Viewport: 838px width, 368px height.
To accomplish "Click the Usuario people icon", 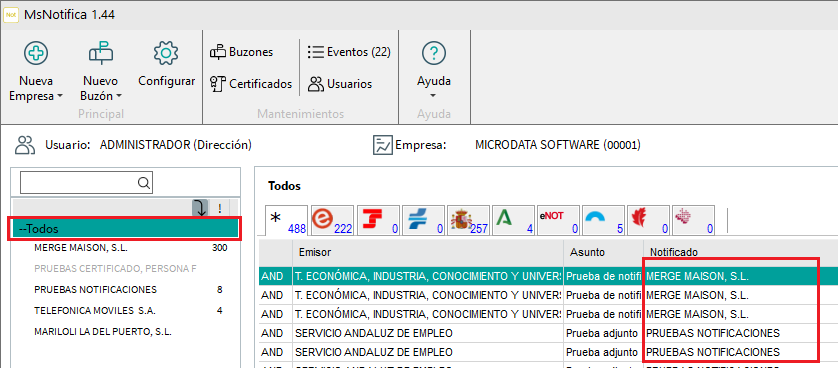I will pos(25,145).
